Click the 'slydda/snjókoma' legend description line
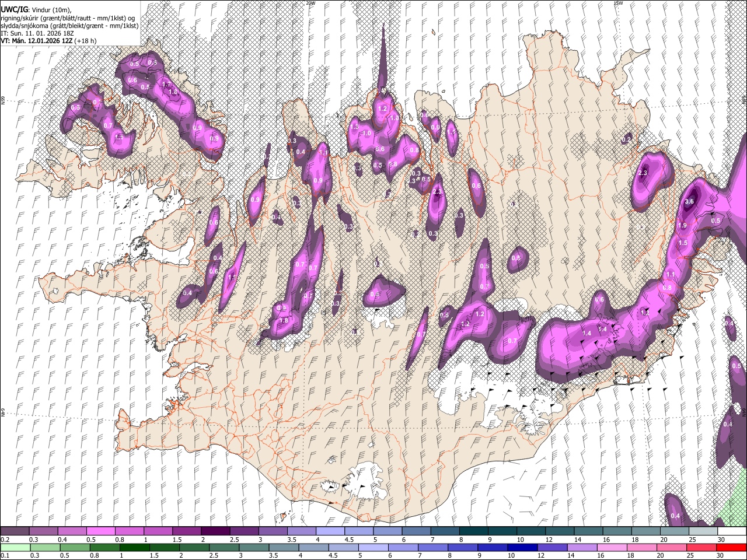This screenshot has width=747, height=560. 69,26
